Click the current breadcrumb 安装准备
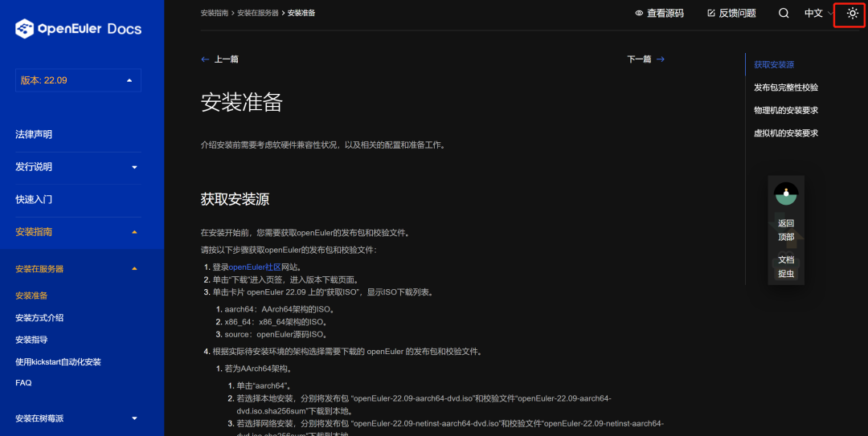 301,13
